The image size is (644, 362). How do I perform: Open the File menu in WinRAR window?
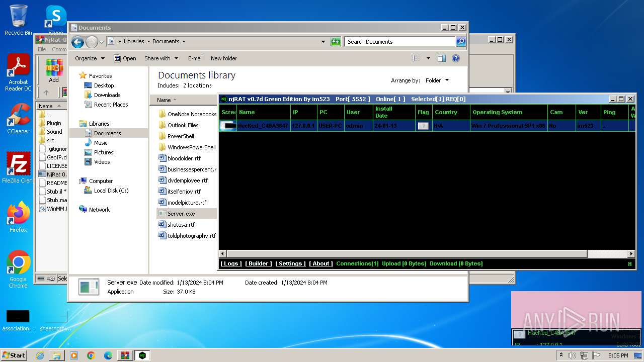tap(42, 49)
